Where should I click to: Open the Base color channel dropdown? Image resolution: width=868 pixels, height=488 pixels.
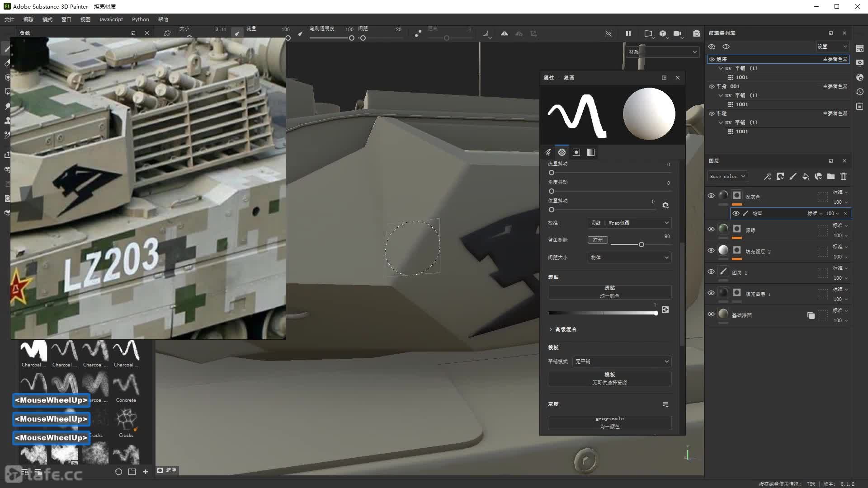[x=727, y=177]
